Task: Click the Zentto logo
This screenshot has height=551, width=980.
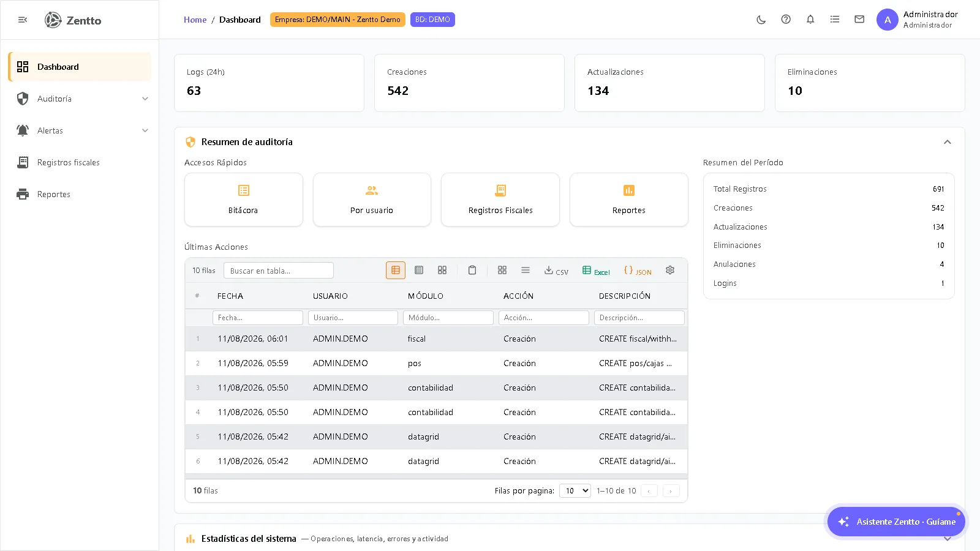Action: coord(73,20)
